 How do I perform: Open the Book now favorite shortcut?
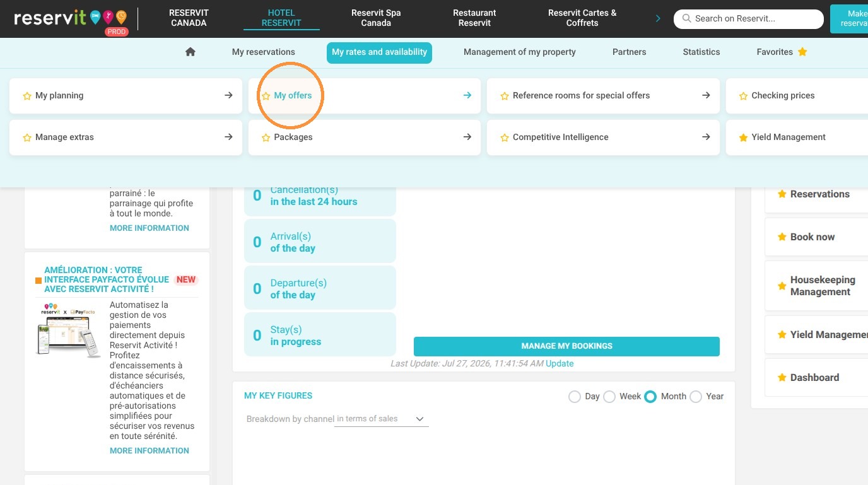pos(816,237)
